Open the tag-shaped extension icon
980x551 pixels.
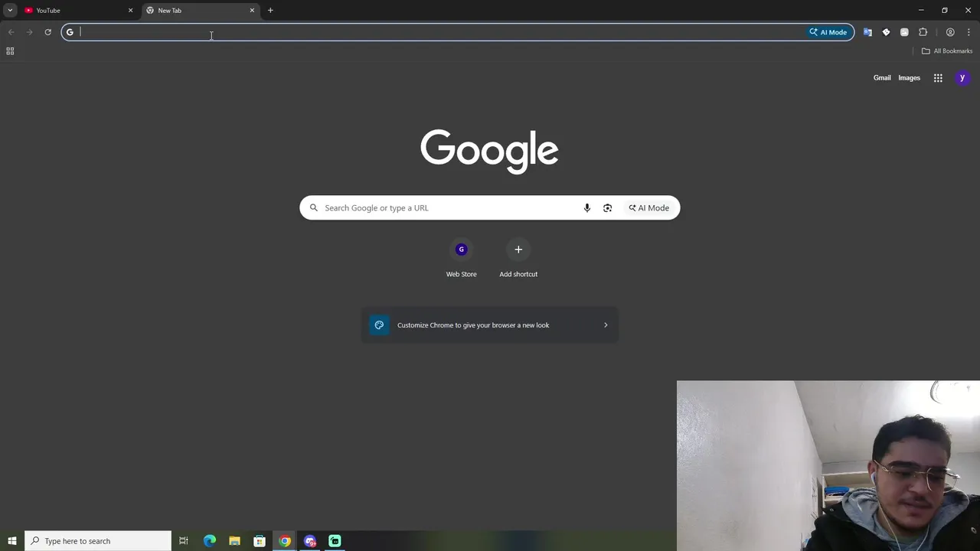point(886,32)
